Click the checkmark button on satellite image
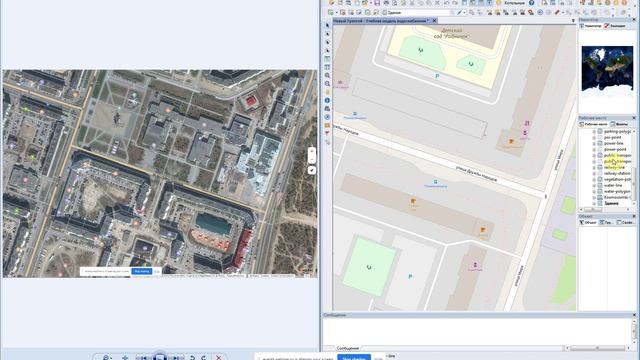Screen dimensions: 640x360 tap(311, 170)
